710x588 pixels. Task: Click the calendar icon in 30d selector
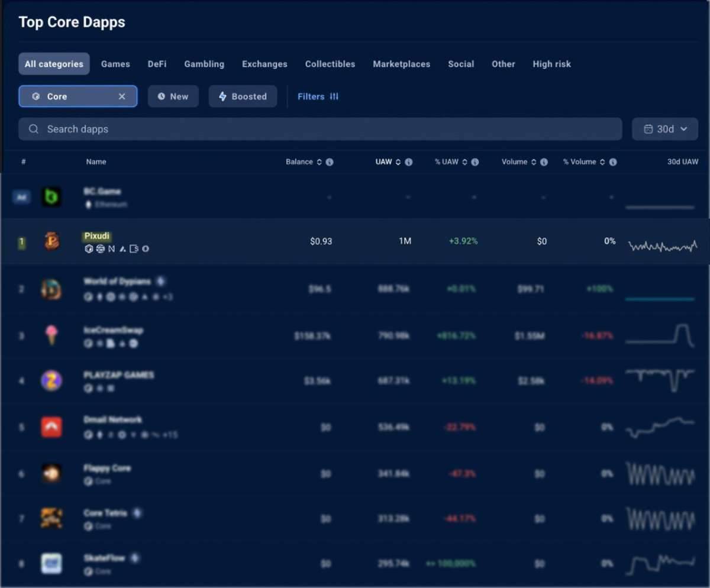click(x=648, y=129)
